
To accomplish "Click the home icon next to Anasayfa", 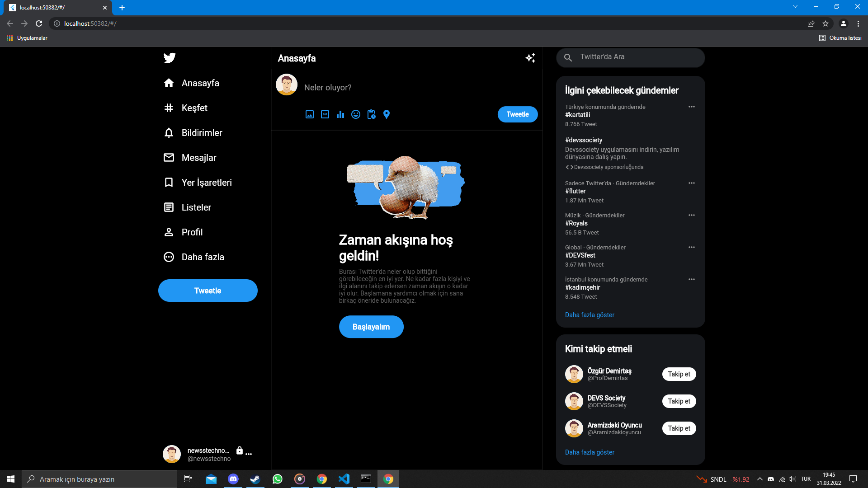I will coord(169,83).
